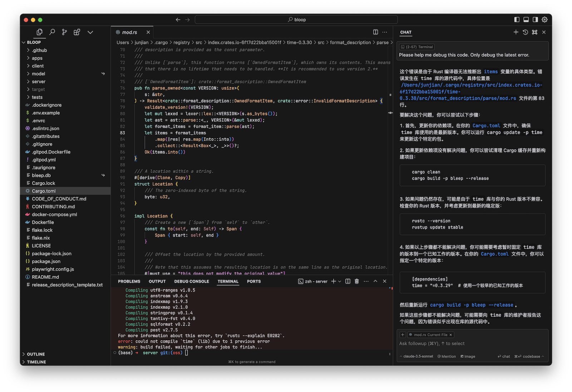Open the Explorer view icon
This screenshot has width=572, height=392.
(x=39, y=32)
